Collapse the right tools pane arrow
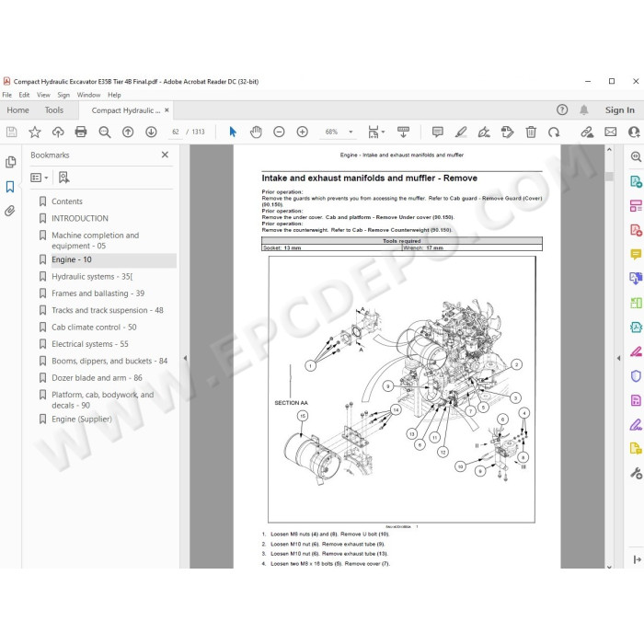 (x=618, y=358)
